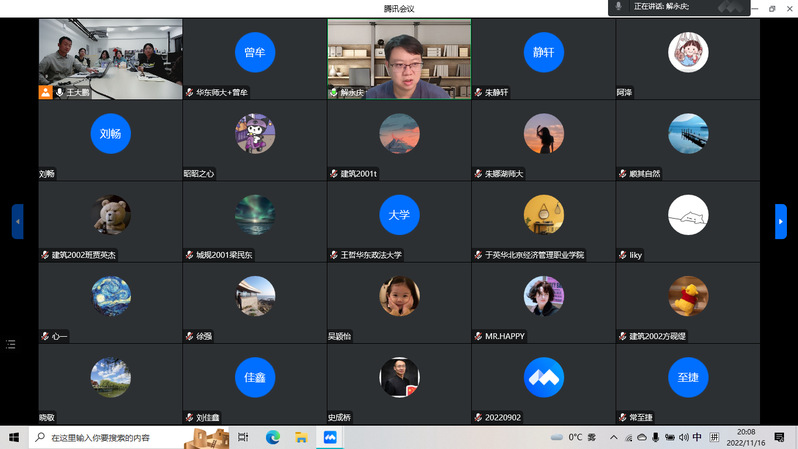
Task: Select the 刘畅 participant avatar
Action: 110,133
